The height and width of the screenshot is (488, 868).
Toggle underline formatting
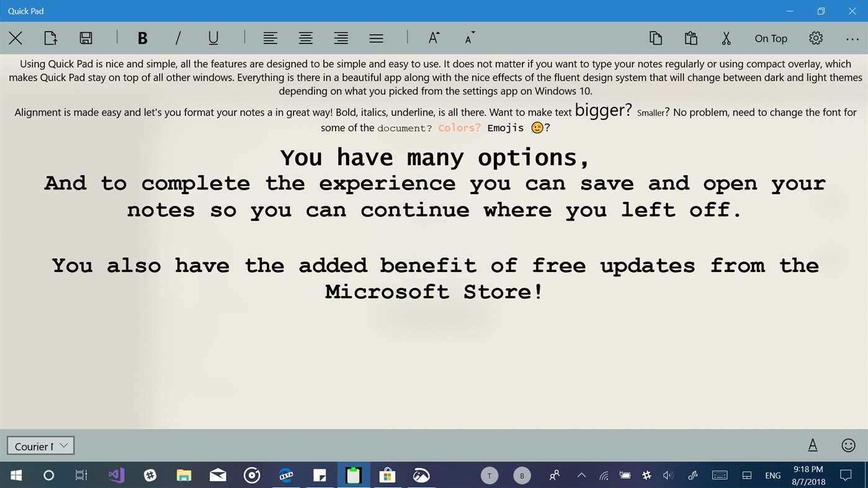[x=213, y=38]
